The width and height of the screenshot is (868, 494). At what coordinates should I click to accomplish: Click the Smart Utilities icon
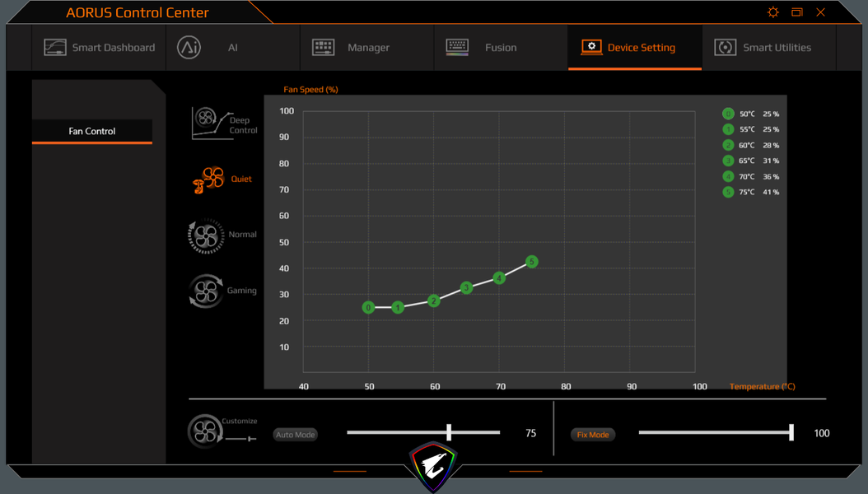726,48
